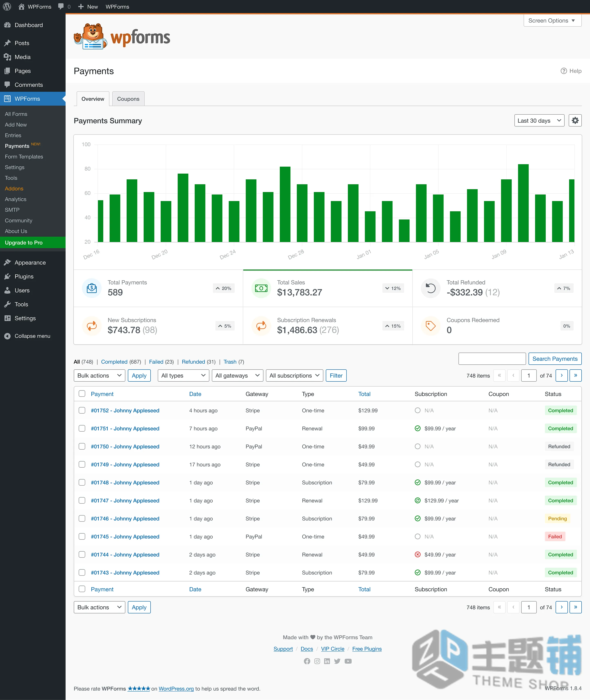Open the chart settings gear icon
This screenshot has width=590, height=700.
tap(575, 120)
